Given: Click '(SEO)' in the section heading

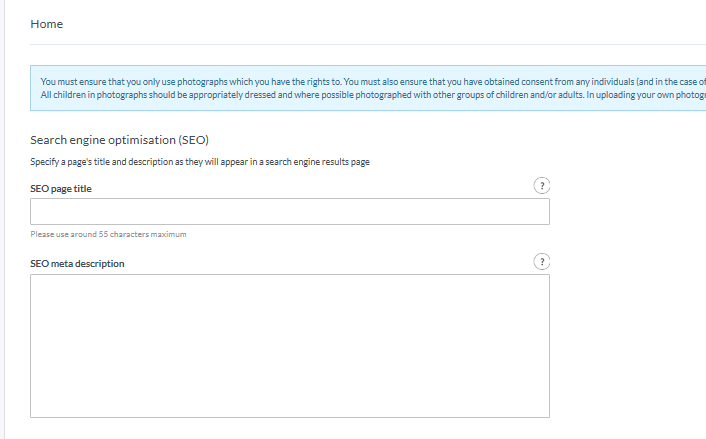Looking at the screenshot, I should click(x=193, y=140).
